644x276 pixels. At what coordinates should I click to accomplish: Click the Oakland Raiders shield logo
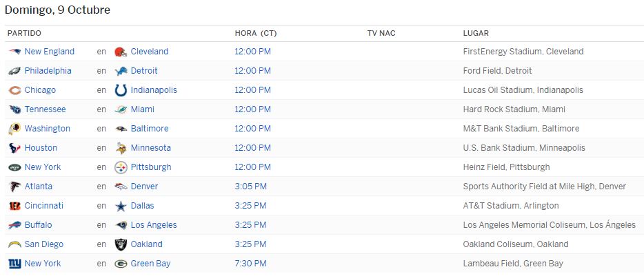pyautogui.click(x=121, y=244)
